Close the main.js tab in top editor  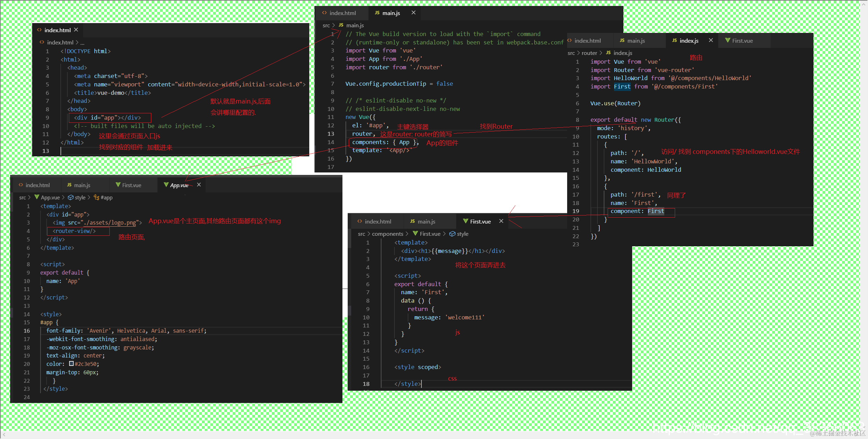pos(413,13)
